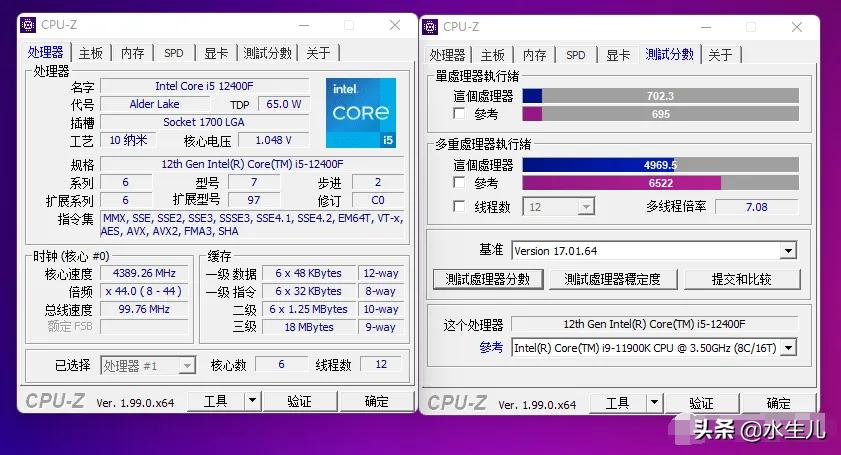Image resolution: width=841 pixels, height=455 pixels.
Task: Switch to 内存 tab in right window
Action: point(534,55)
